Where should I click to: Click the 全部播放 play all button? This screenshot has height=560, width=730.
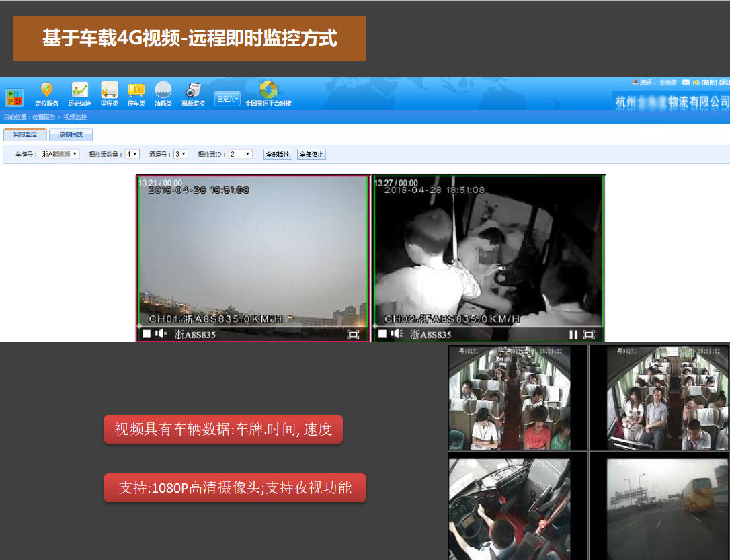click(278, 154)
